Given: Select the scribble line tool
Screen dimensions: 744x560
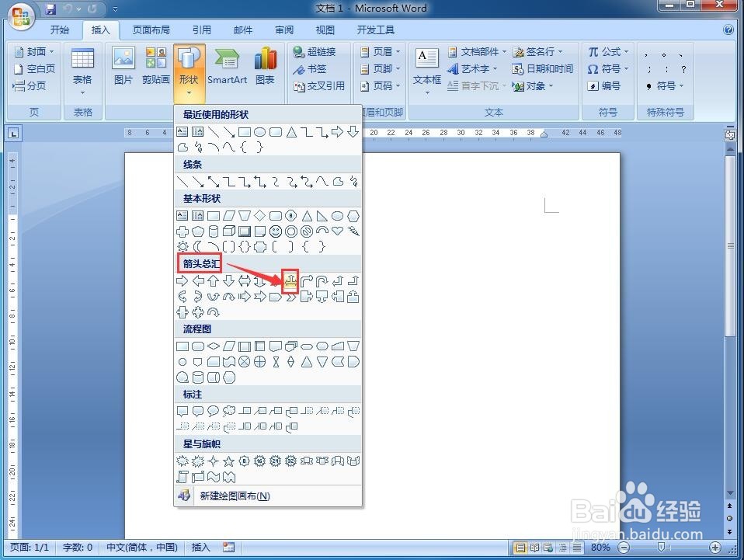Looking at the screenshot, I should 353,181.
